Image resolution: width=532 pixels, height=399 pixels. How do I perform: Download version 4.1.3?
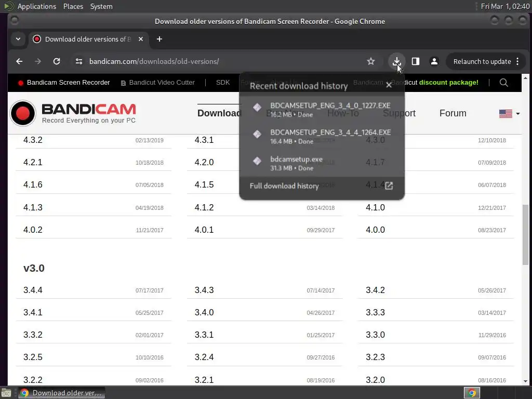tap(33, 207)
